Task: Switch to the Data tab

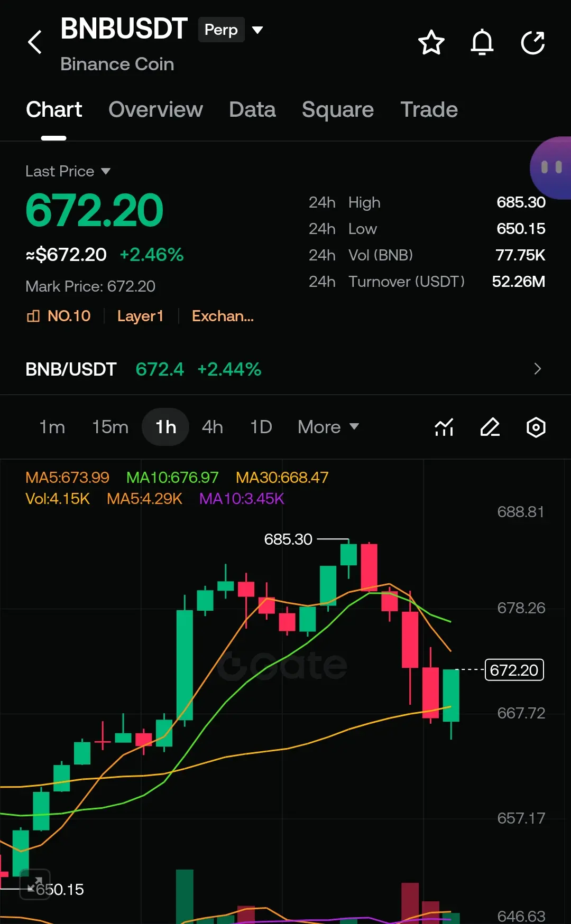Action: [252, 109]
